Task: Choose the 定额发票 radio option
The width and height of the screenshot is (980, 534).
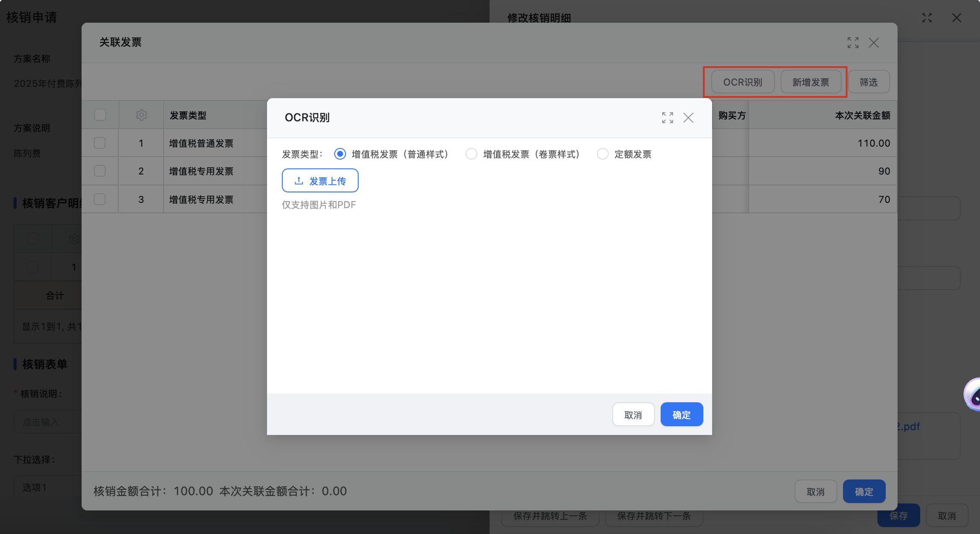Action: click(x=603, y=154)
